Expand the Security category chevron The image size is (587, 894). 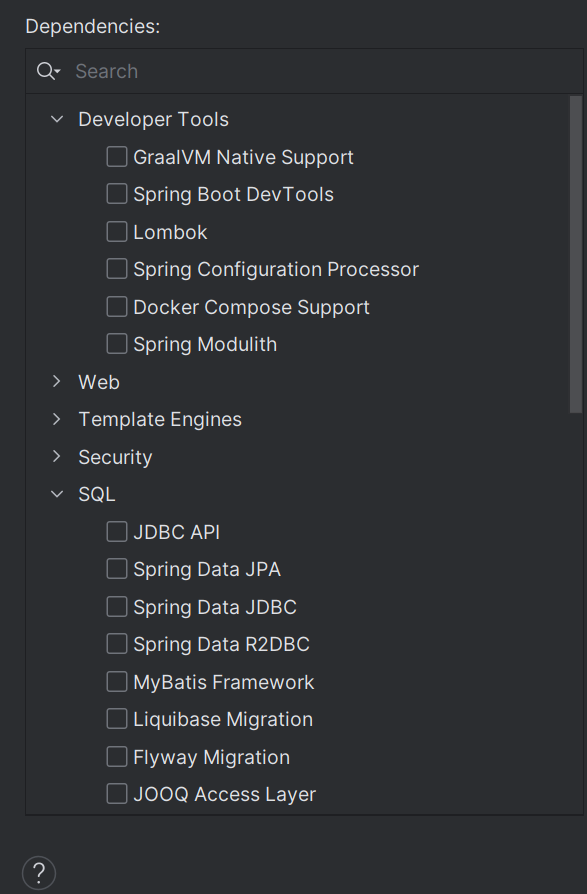pyautogui.click(x=56, y=457)
